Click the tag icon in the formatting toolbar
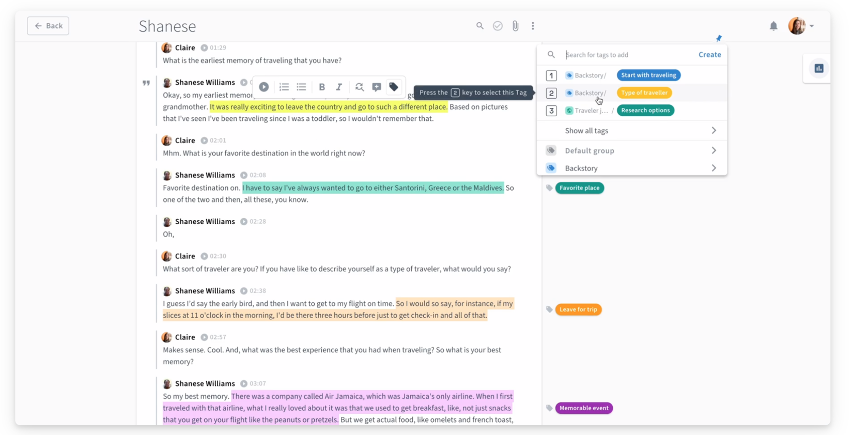The height and width of the screenshot is (435, 868). (394, 87)
